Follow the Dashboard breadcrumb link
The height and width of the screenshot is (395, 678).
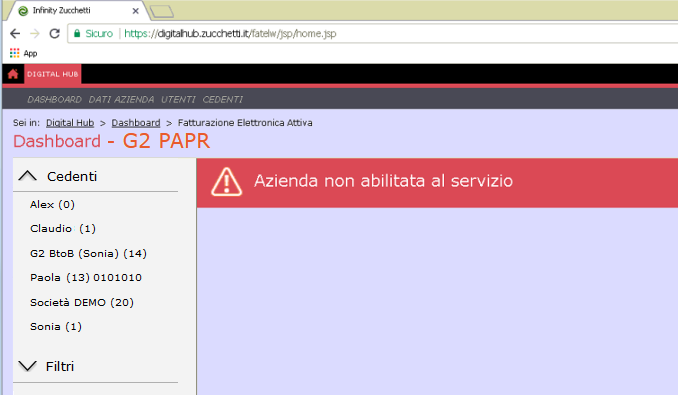click(136, 123)
